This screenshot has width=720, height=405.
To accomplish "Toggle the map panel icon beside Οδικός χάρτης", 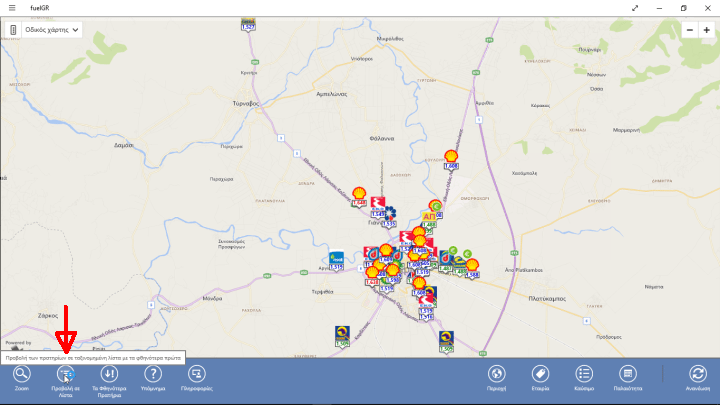I will pyautogui.click(x=13, y=30).
